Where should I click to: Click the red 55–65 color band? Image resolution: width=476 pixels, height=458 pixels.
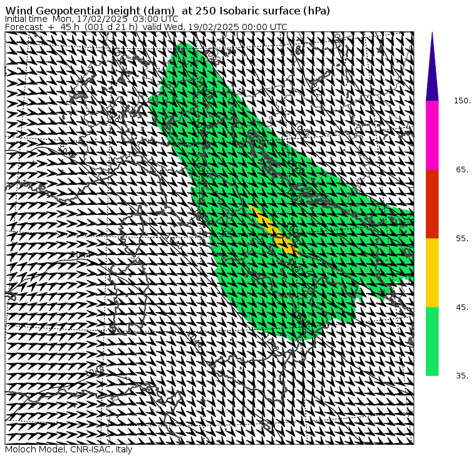(432, 204)
